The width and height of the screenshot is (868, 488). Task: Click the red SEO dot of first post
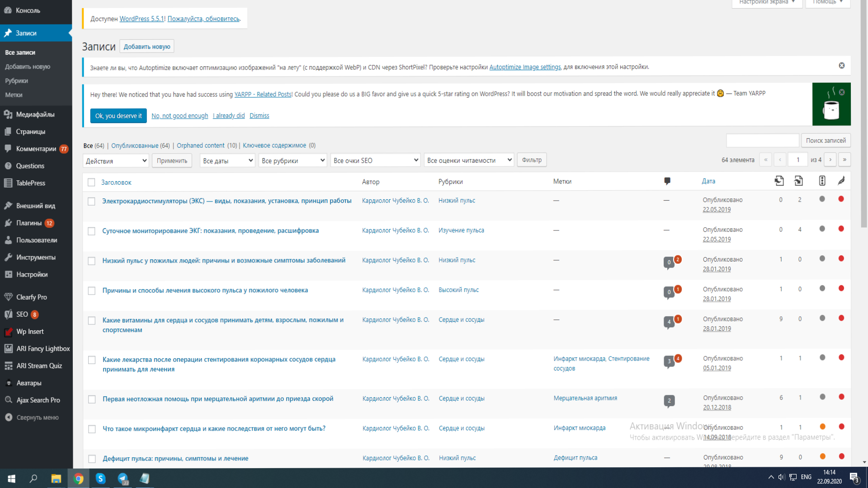(841, 199)
